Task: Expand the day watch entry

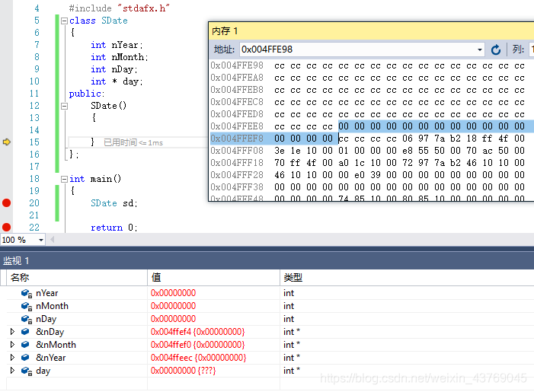Action: point(13,371)
